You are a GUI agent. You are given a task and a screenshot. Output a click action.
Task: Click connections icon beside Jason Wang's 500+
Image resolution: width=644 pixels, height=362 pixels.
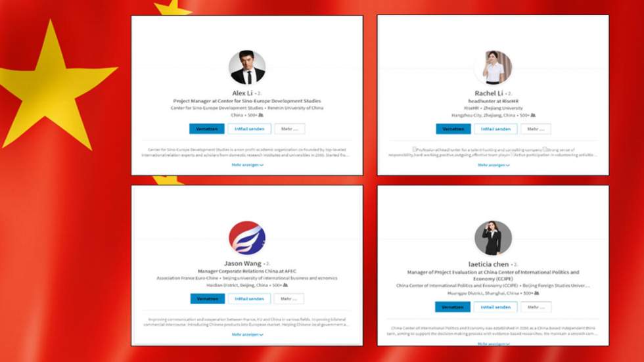(x=285, y=285)
